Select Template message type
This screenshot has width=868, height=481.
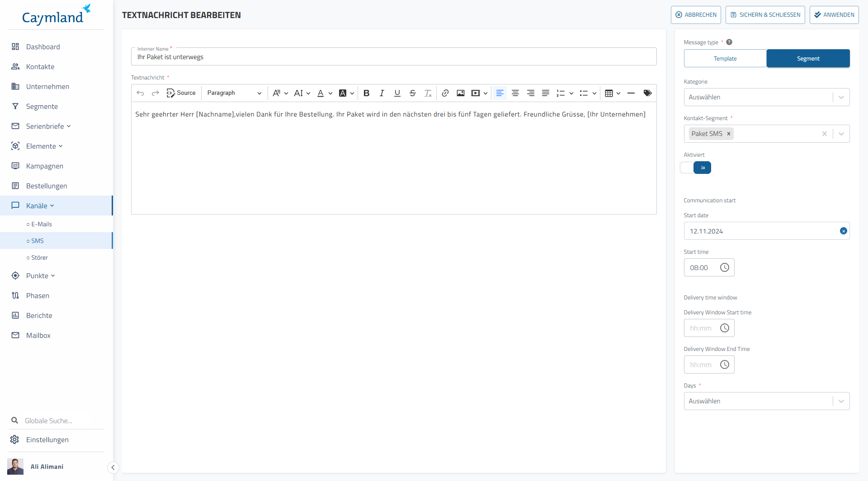pyautogui.click(x=725, y=59)
